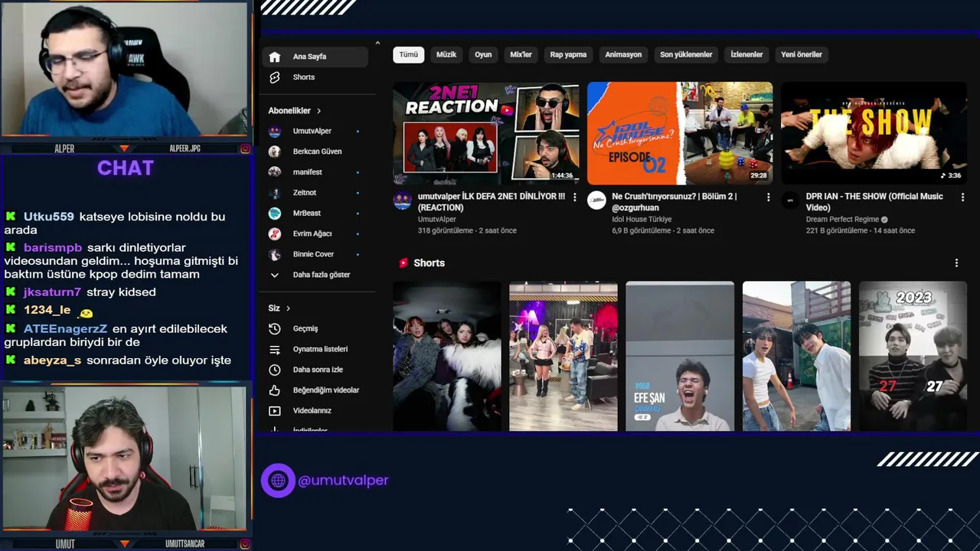Open Dream Perfect Regime channel link

843,220
